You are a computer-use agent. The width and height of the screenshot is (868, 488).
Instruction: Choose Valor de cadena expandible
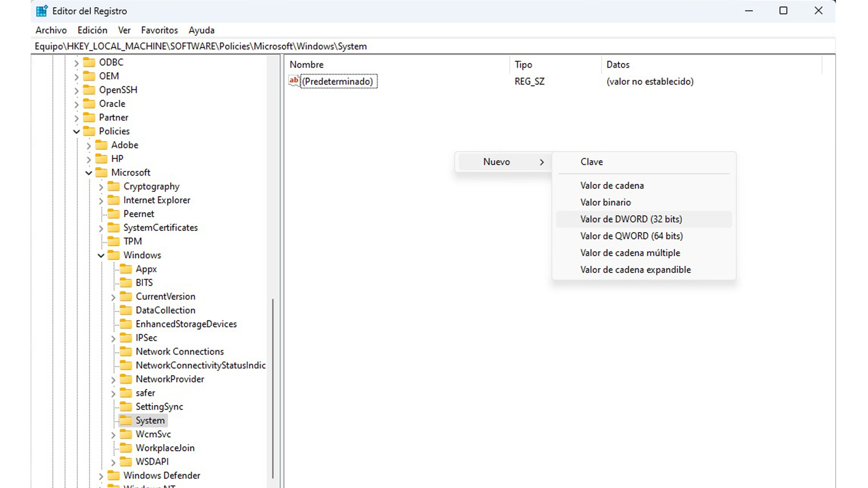tap(644, 270)
